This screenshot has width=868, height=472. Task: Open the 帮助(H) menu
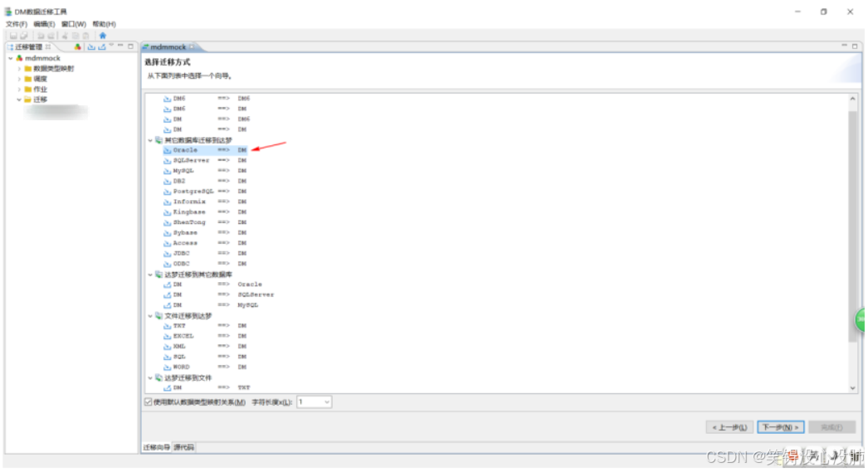[104, 24]
